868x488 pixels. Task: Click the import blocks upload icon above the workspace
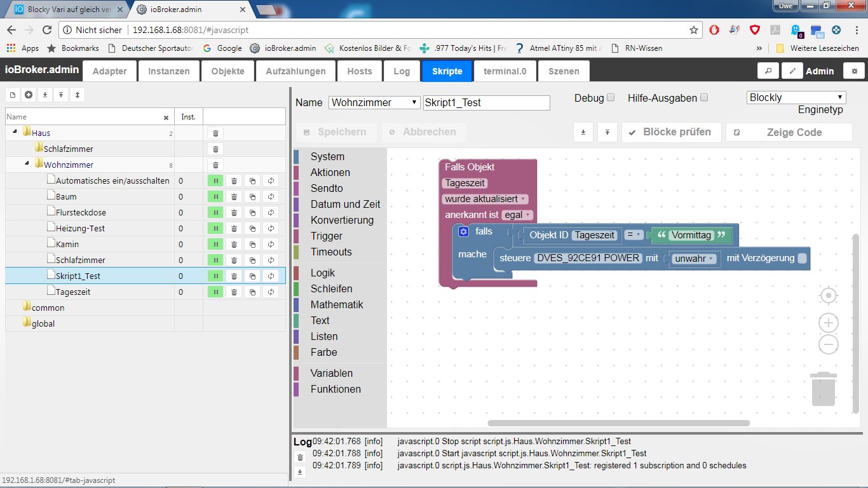[607, 132]
